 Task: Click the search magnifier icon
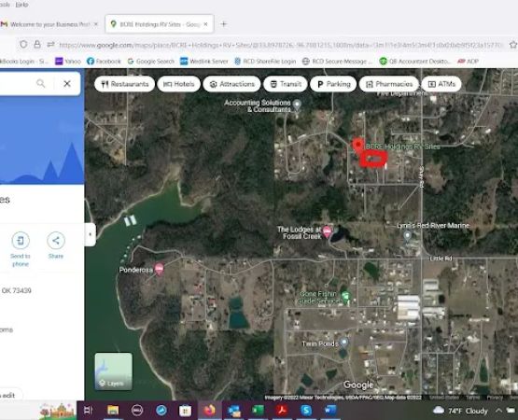41,84
